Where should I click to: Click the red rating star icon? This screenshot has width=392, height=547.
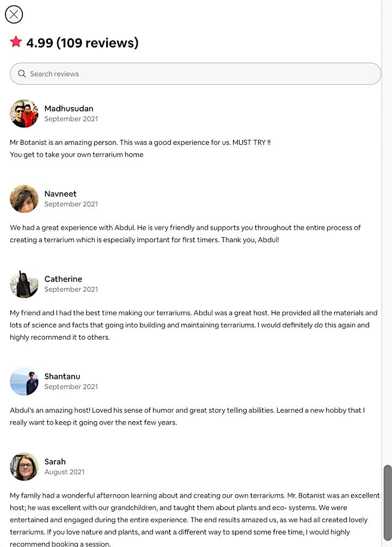(x=16, y=42)
